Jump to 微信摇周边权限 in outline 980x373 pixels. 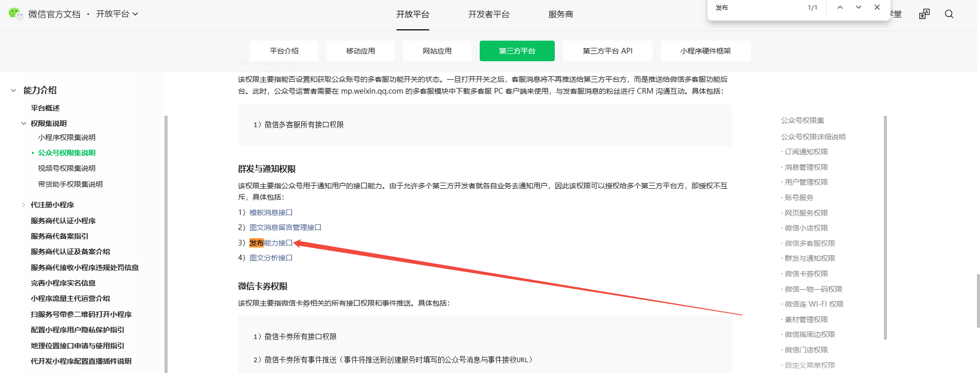pos(810,334)
